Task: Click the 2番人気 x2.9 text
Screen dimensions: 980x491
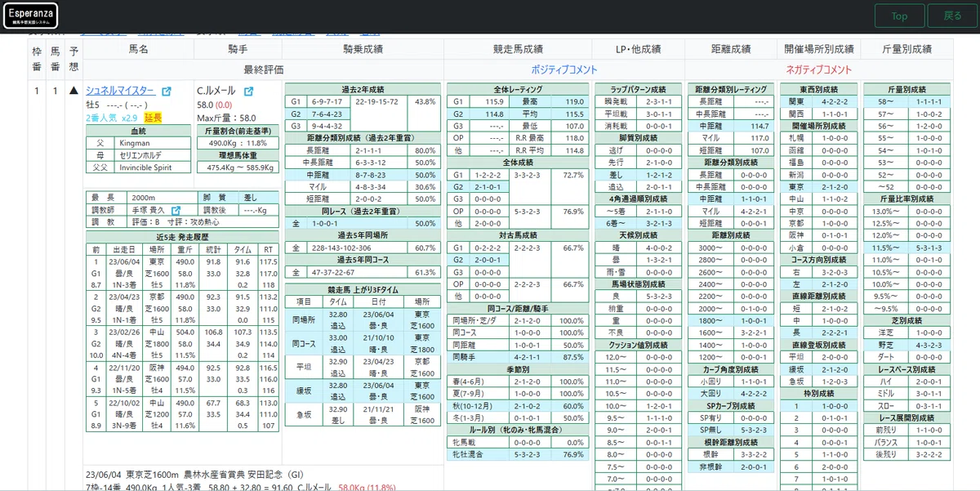Action: pyautogui.click(x=113, y=118)
